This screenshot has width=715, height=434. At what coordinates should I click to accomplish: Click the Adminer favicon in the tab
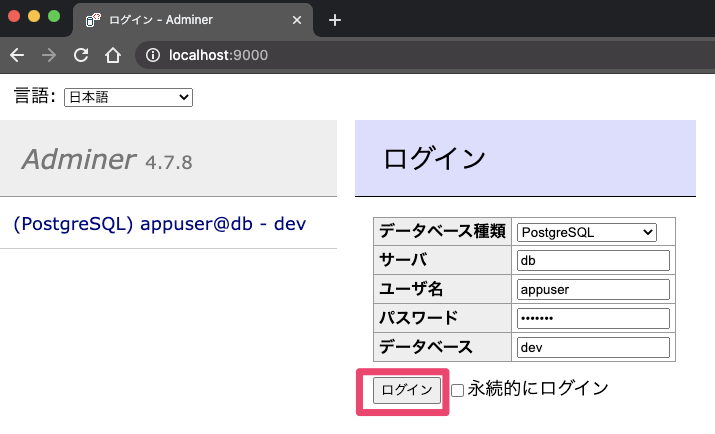pos(93,20)
